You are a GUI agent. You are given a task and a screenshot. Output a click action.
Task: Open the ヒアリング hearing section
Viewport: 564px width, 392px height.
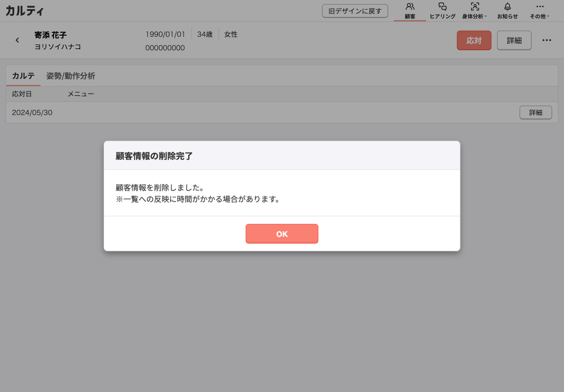pos(442,11)
